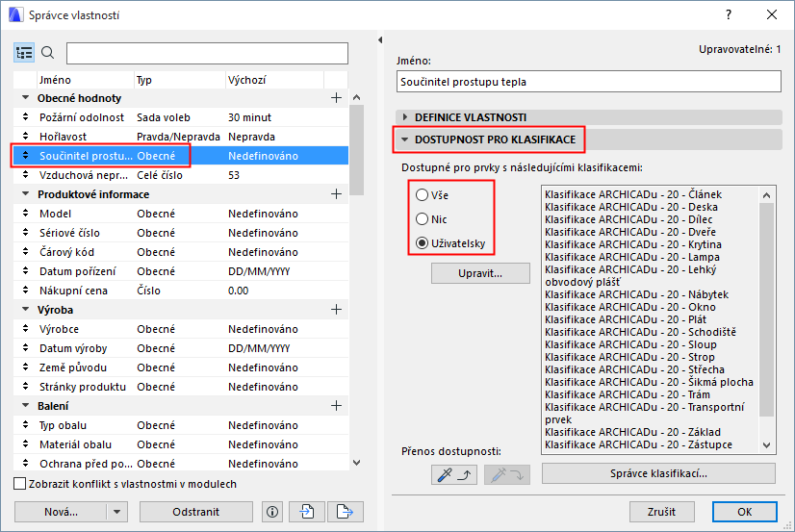Select the Ochrana před po... row
795x532 pixels.
(x=181, y=464)
